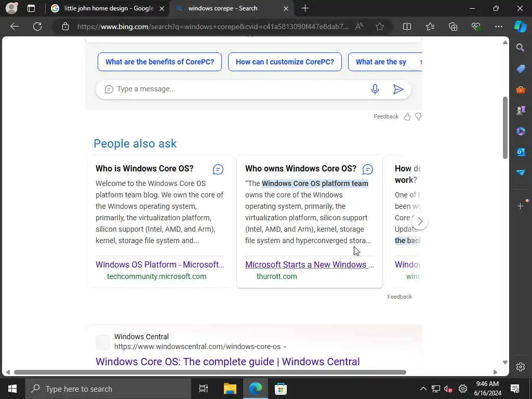Add a sidebar app with plus icon
The height and width of the screenshot is (399, 532).
pyautogui.click(x=521, y=206)
